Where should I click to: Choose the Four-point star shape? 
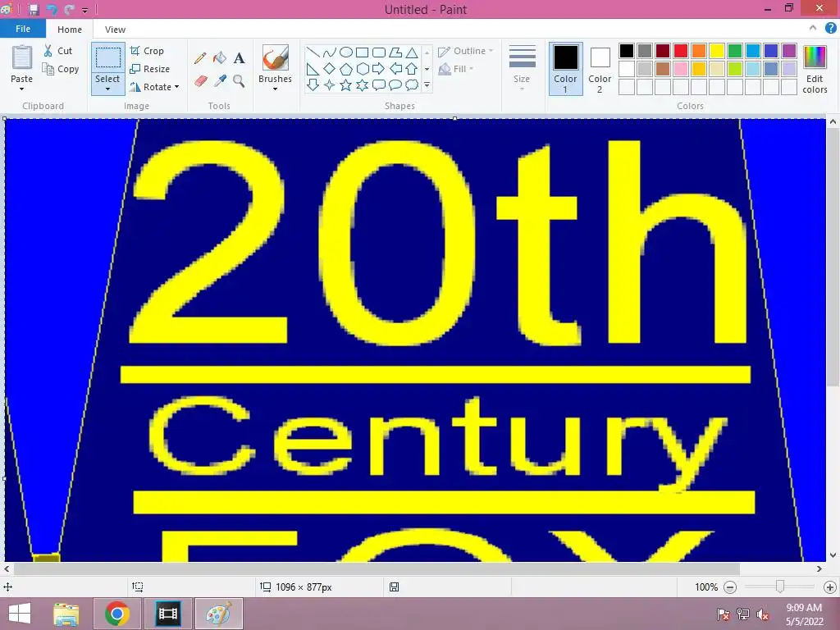330,84
